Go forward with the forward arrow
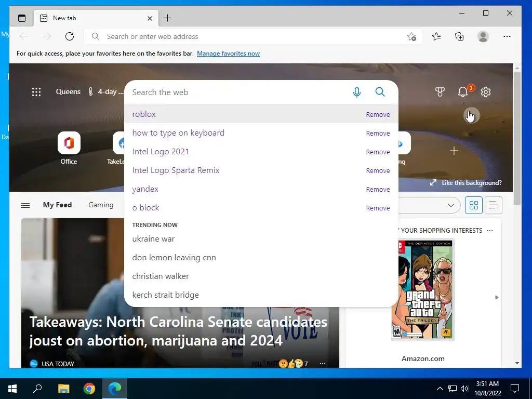This screenshot has width=532, height=399. click(x=47, y=36)
